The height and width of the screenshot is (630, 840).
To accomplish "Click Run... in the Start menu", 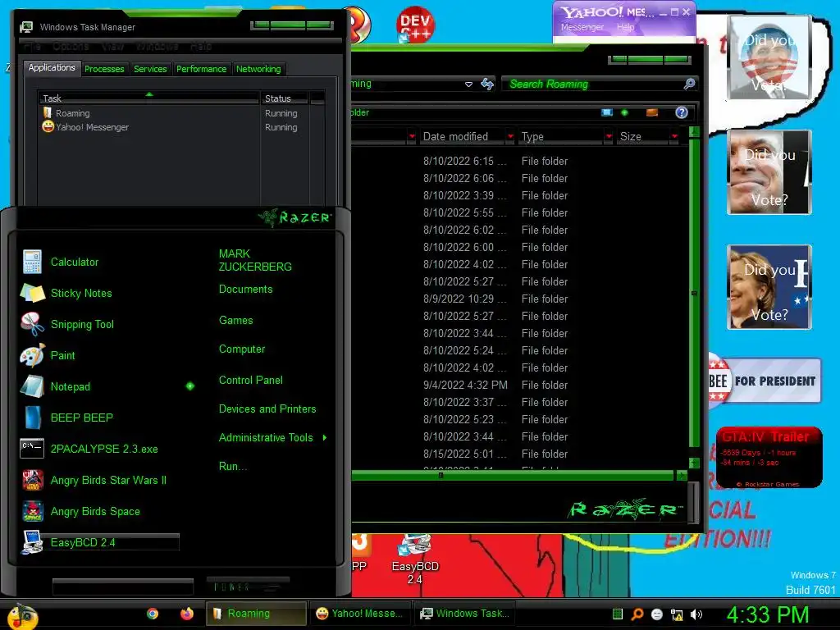I will pos(233,467).
